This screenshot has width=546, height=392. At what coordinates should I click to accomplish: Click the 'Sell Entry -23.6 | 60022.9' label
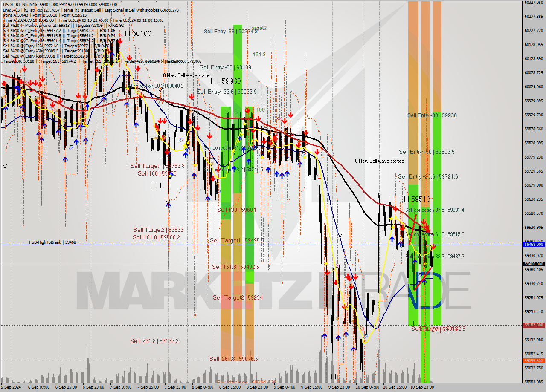pos(227,92)
